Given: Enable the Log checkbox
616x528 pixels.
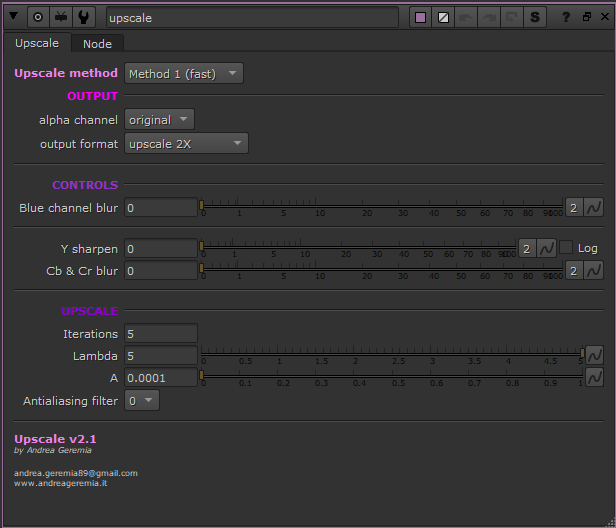Looking at the screenshot, I should click(x=566, y=248).
